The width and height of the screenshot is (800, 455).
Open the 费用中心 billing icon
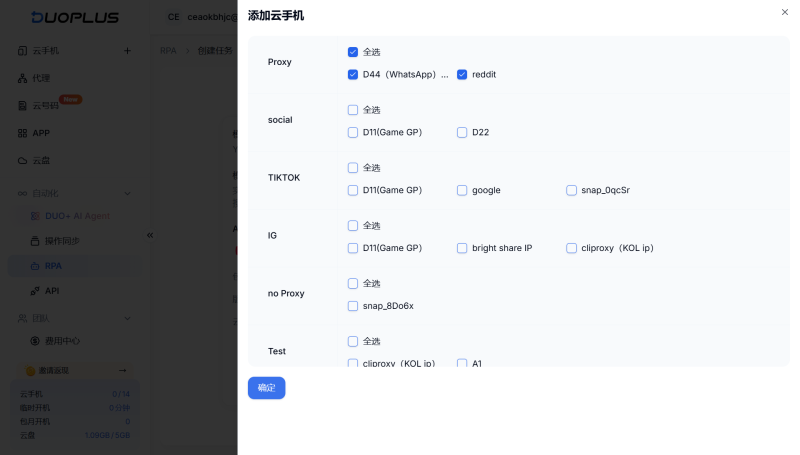click(35, 341)
